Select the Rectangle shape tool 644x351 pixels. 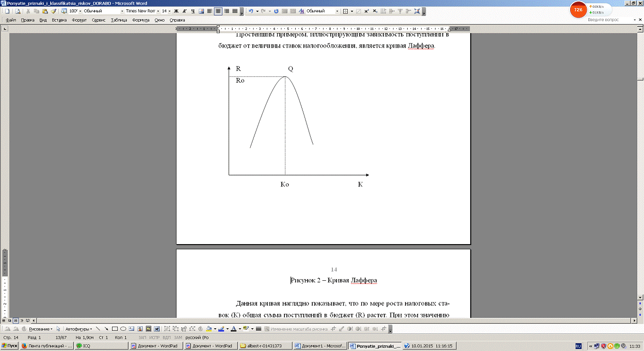coord(115,328)
